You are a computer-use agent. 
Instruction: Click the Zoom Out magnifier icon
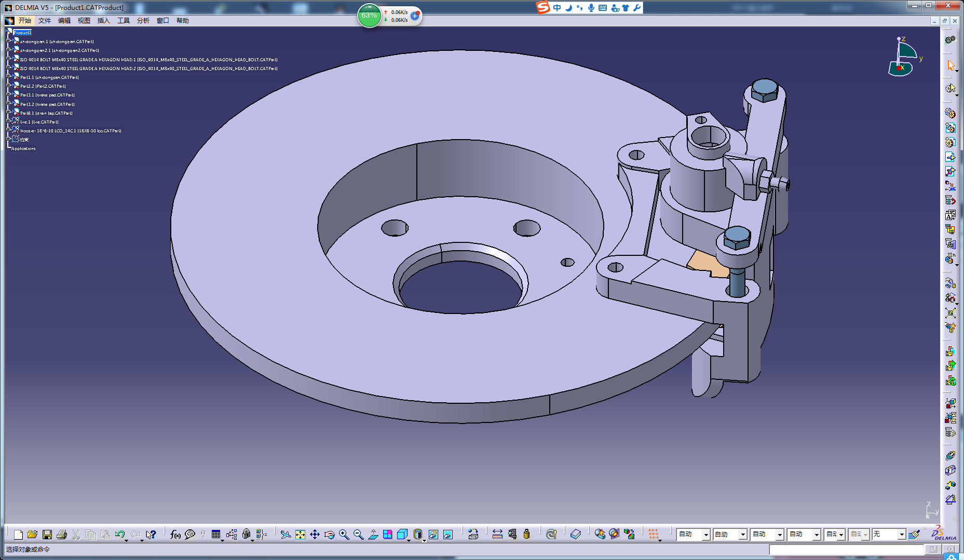pos(358,535)
